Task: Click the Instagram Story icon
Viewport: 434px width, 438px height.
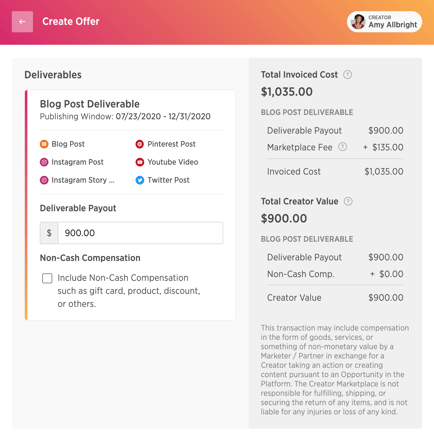Action: tap(44, 180)
